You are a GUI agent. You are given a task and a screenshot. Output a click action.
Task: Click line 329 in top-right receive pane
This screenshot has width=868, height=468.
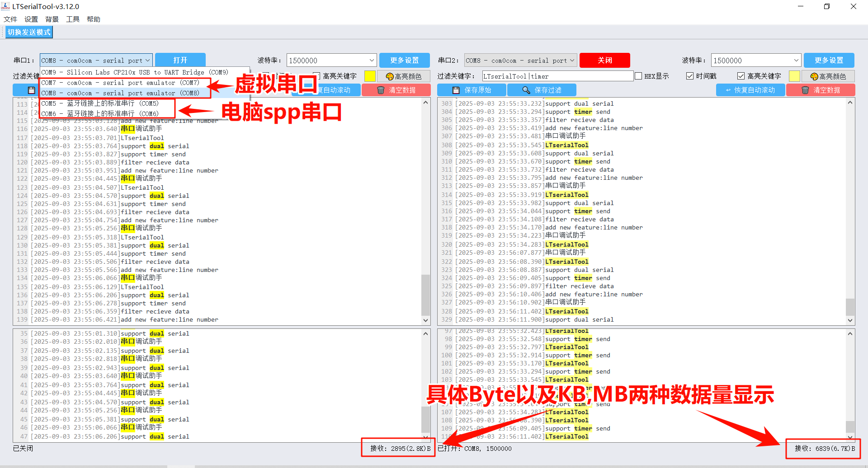point(528,319)
